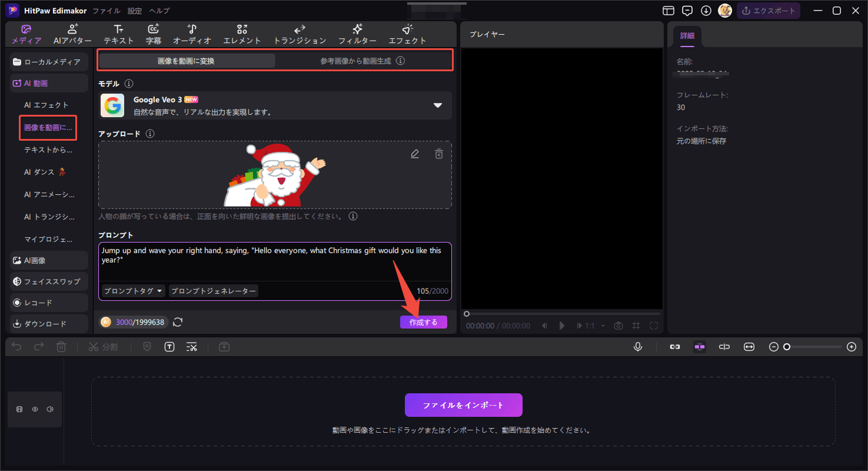
Task: Edit the uploaded image with pencil icon
Action: point(415,154)
